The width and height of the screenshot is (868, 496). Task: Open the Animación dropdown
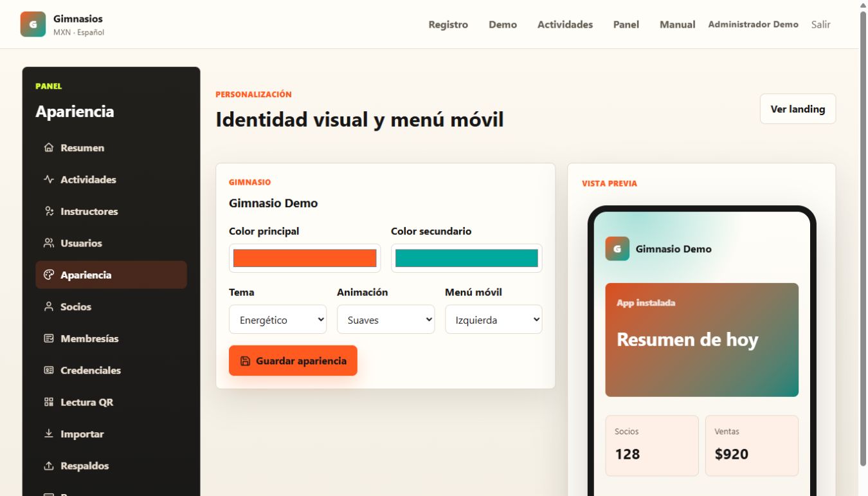click(386, 320)
